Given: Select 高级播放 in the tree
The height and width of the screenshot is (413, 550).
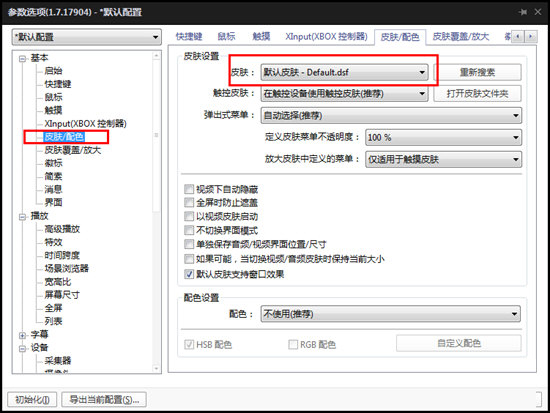Looking at the screenshot, I should pyautogui.click(x=62, y=229).
